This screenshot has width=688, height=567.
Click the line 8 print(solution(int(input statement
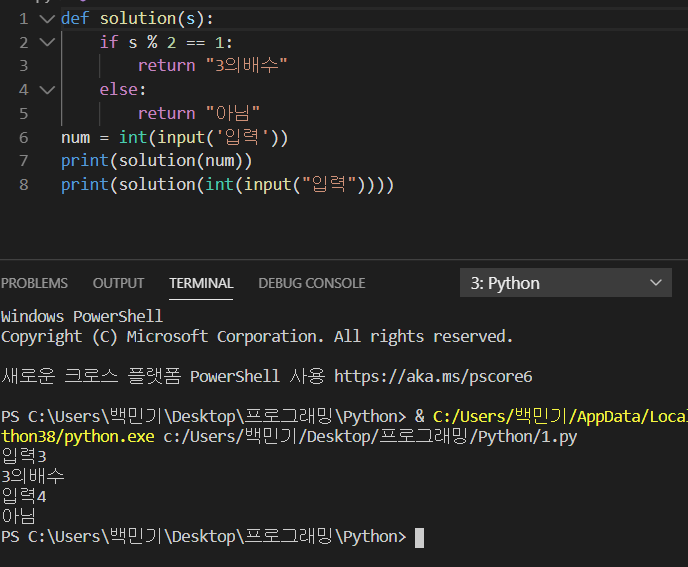[227, 185]
